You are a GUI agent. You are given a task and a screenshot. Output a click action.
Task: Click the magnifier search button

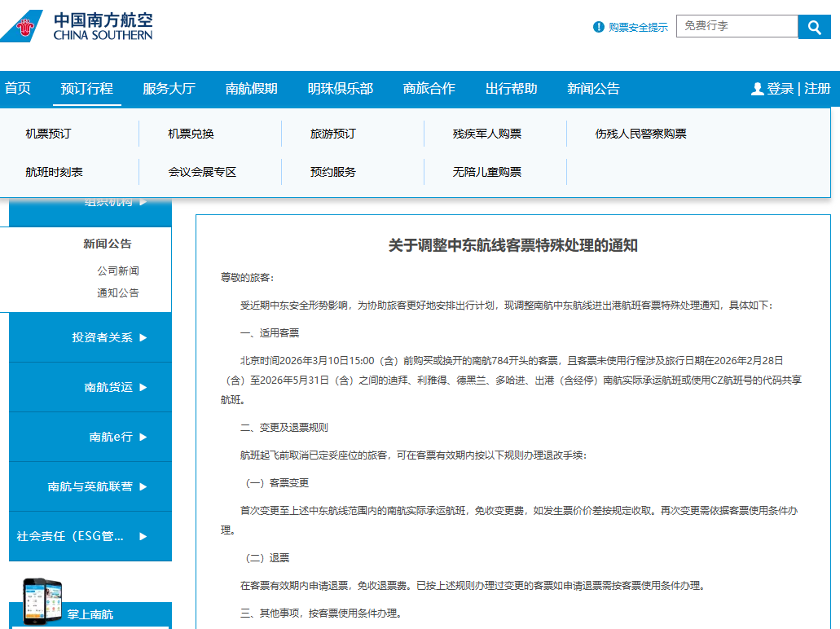[813, 27]
